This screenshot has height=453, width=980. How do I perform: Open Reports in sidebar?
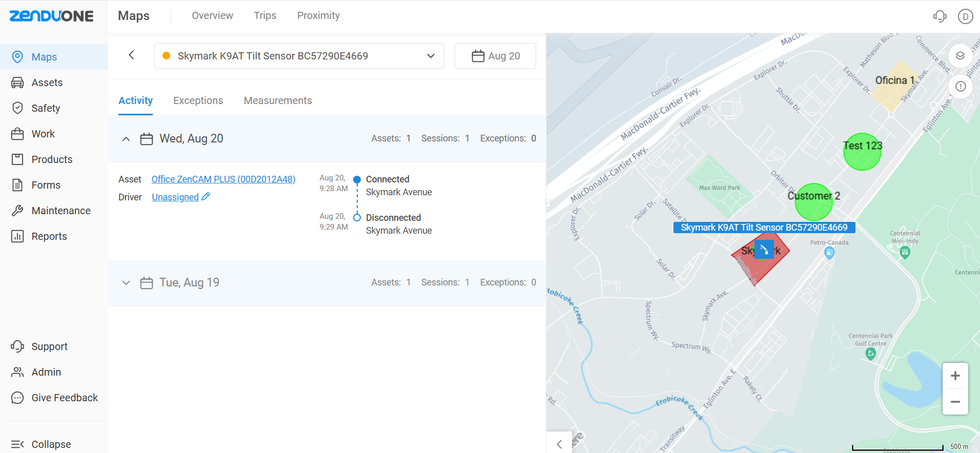click(54, 236)
